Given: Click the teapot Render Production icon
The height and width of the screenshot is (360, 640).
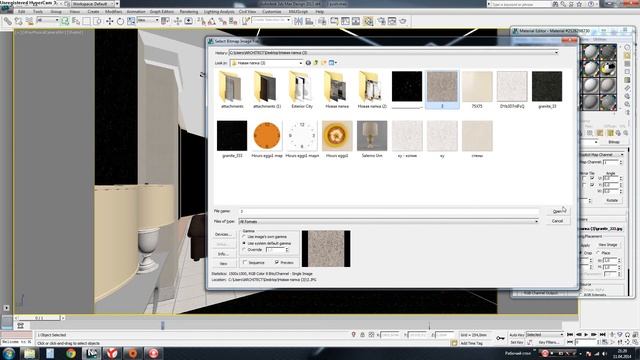Looking at the screenshot, I should 402,21.
